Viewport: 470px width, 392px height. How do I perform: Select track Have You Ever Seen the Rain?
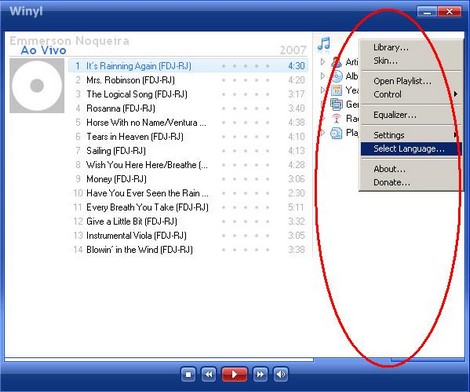(188, 193)
